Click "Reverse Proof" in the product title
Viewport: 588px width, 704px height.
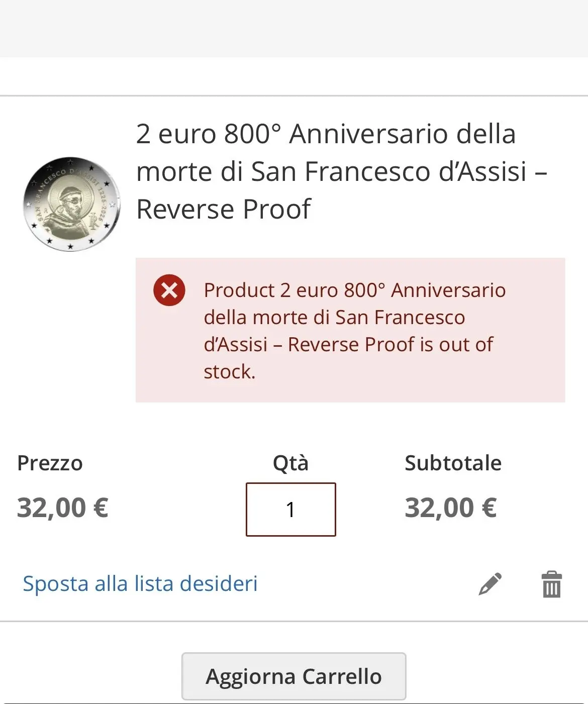(x=224, y=209)
